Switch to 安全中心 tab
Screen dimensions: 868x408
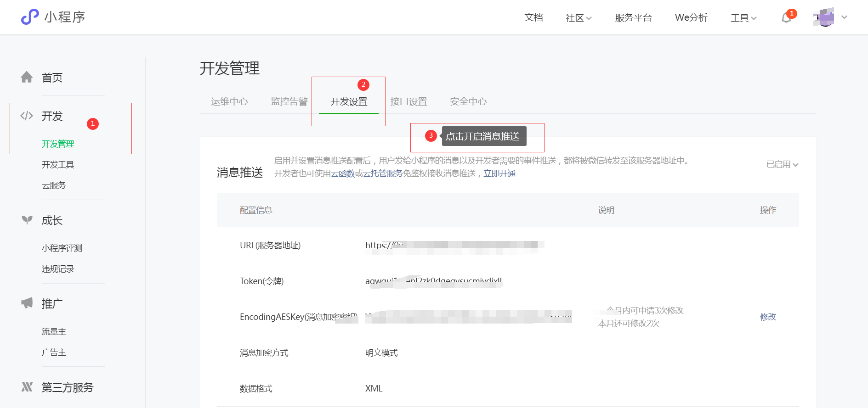pos(468,101)
